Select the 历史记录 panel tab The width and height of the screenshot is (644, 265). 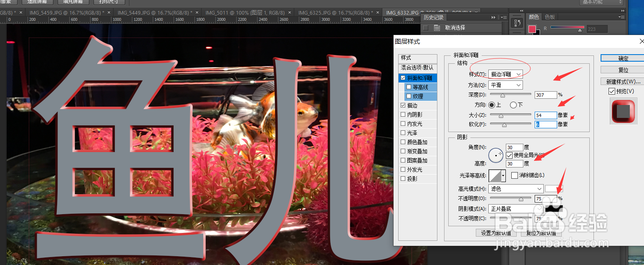point(434,17)
